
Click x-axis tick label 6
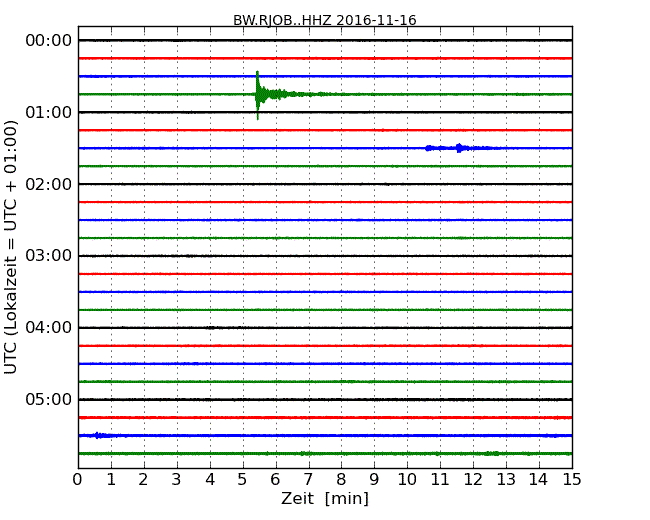276,480
